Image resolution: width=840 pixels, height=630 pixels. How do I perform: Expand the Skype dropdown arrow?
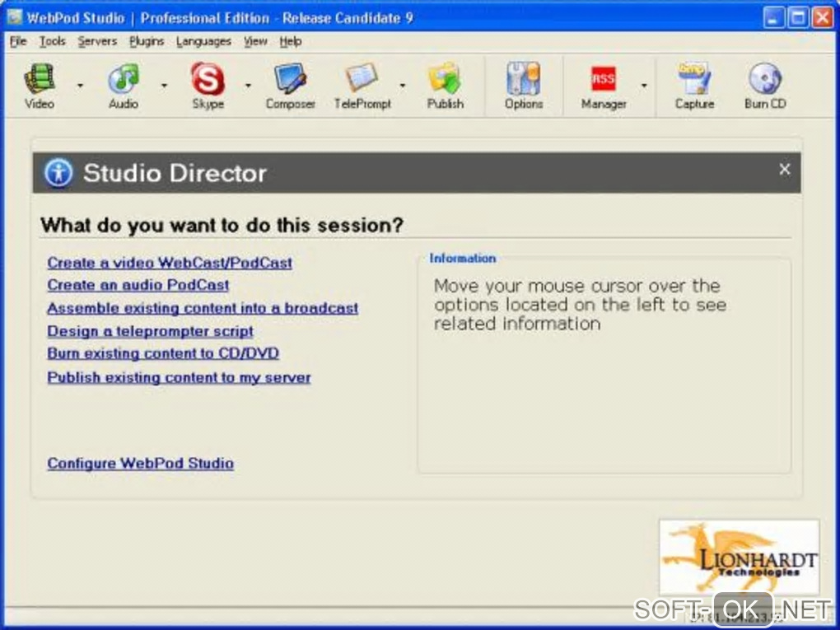point(248,86)
